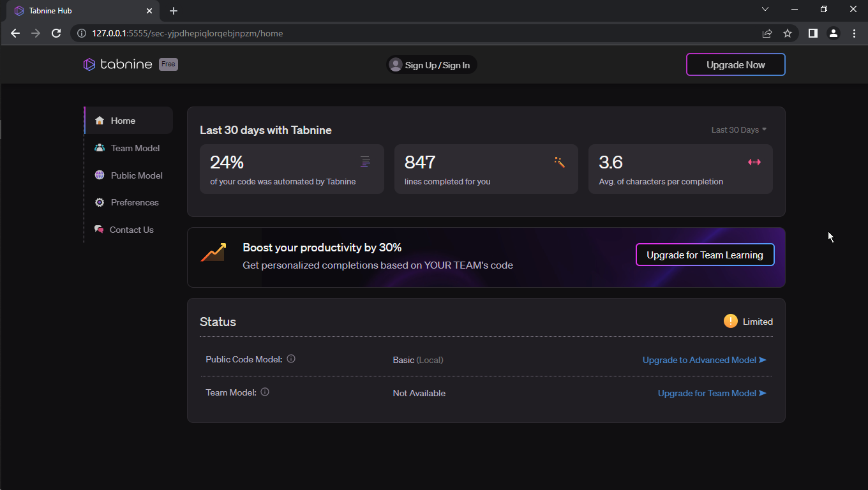Follow the Upgrade to Advanced Model link
Screen dimensions: 868x490
coord(705,360)
